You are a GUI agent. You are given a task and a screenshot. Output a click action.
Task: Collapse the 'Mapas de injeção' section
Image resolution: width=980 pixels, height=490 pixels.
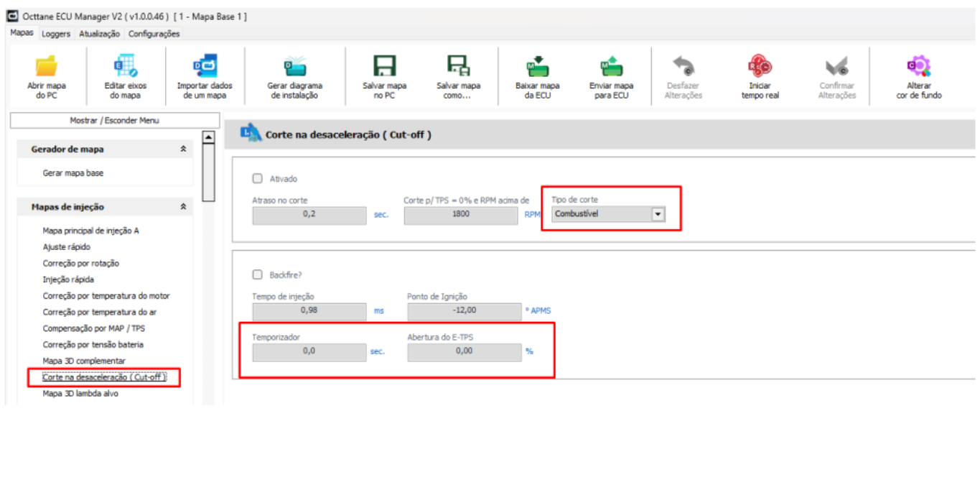click(183, 207)
